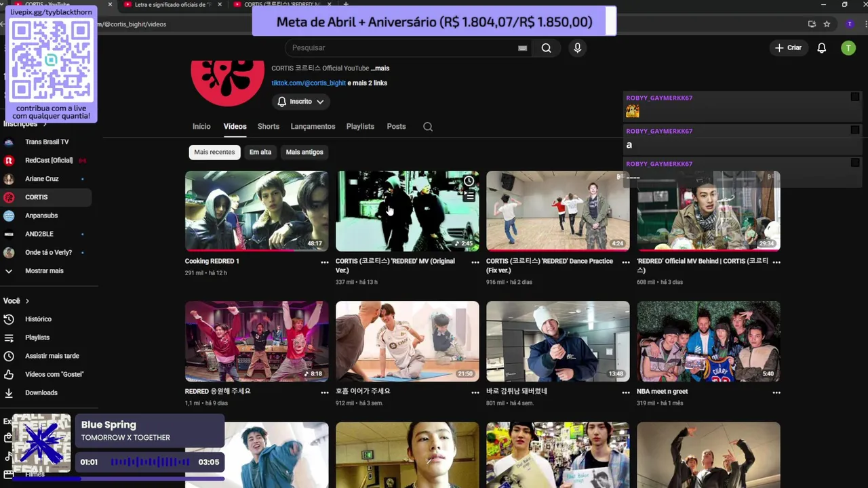Open Vídeos com "Gostei" in the sidebar

pos(54,374)
